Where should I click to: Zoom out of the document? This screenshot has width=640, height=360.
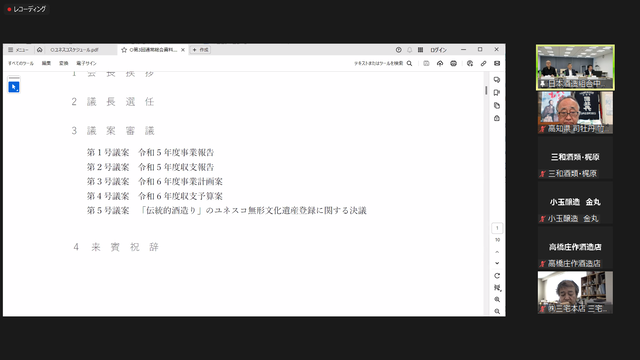(497, 311)
